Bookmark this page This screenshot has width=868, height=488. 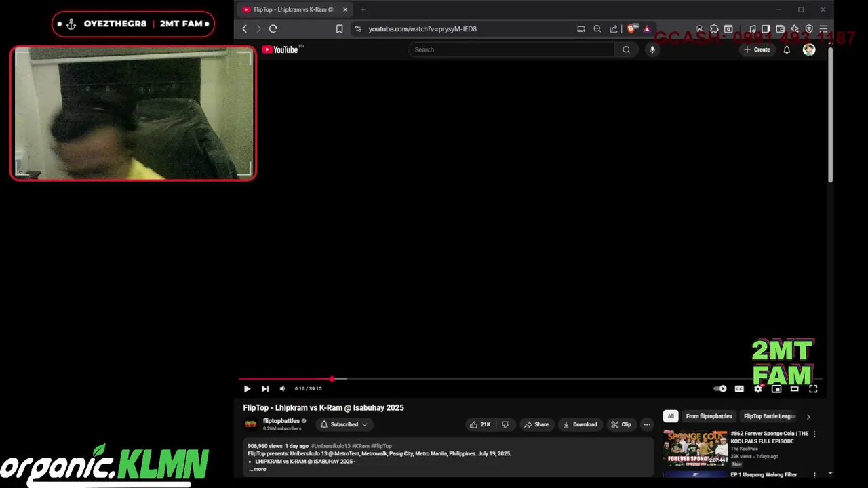click(x=340, y=28)
